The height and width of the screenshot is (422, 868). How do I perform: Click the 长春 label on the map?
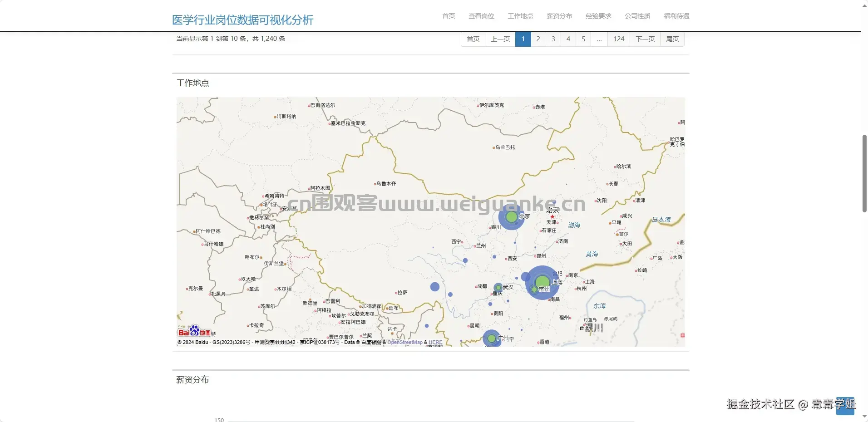(613, 184)
